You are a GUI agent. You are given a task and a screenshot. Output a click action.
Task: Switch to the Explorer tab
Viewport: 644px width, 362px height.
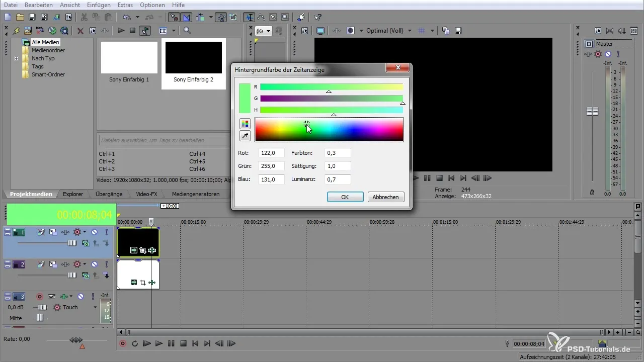pyautogui.click(x=73, y=194)
